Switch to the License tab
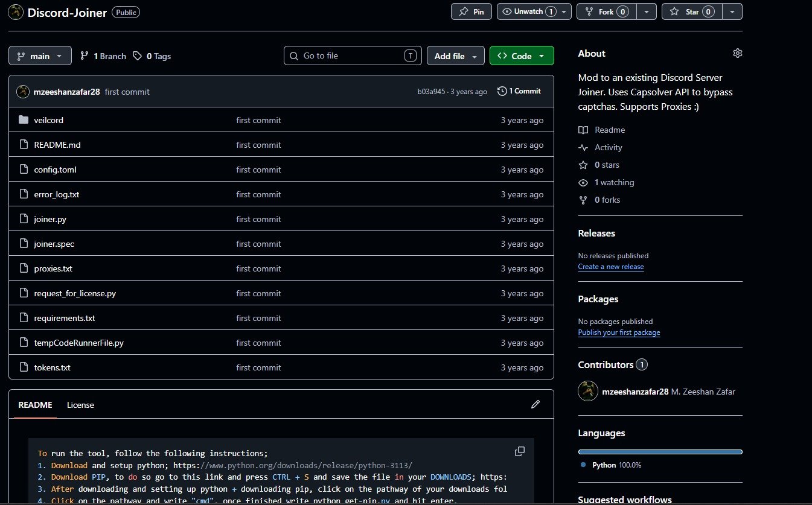Screen dimensions: 812x505 (80, 405)
